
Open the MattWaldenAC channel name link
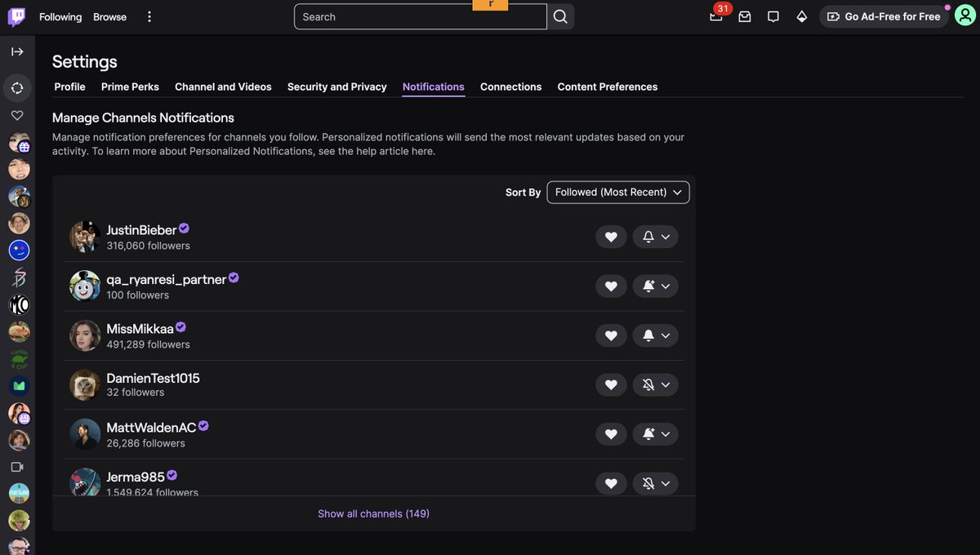[151, 428]
